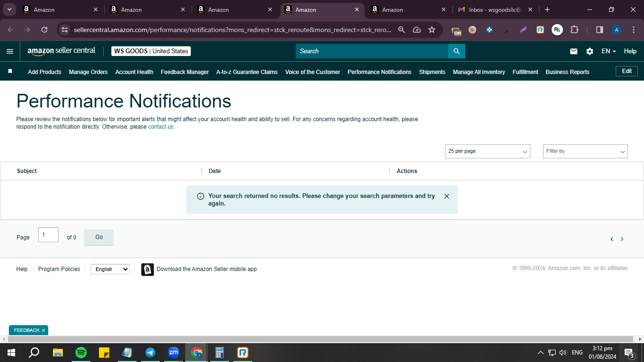Open the hamburger navigation menu
This screenshot has height=362, width=644.
[10, 51]
